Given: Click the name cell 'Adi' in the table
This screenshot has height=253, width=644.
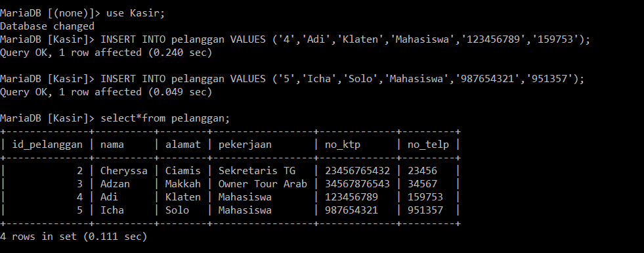Looking at the screenshot, I should pos(109,197).
